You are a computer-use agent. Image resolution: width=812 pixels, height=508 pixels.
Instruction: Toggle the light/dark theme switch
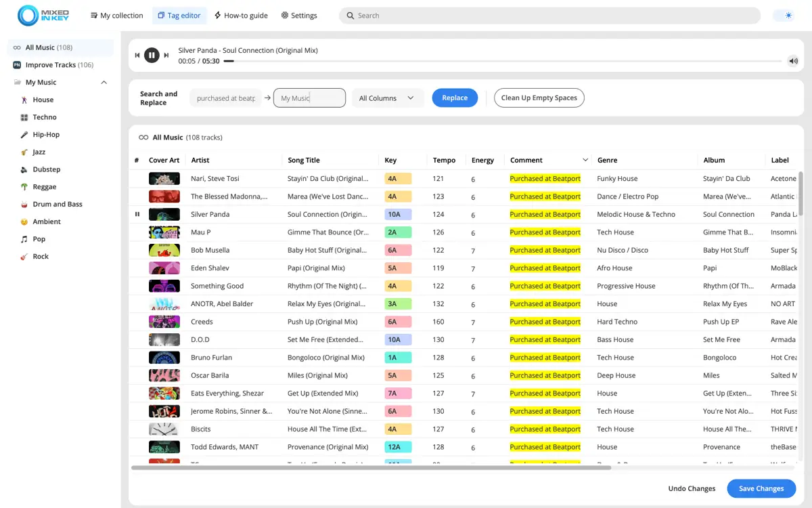784,16
